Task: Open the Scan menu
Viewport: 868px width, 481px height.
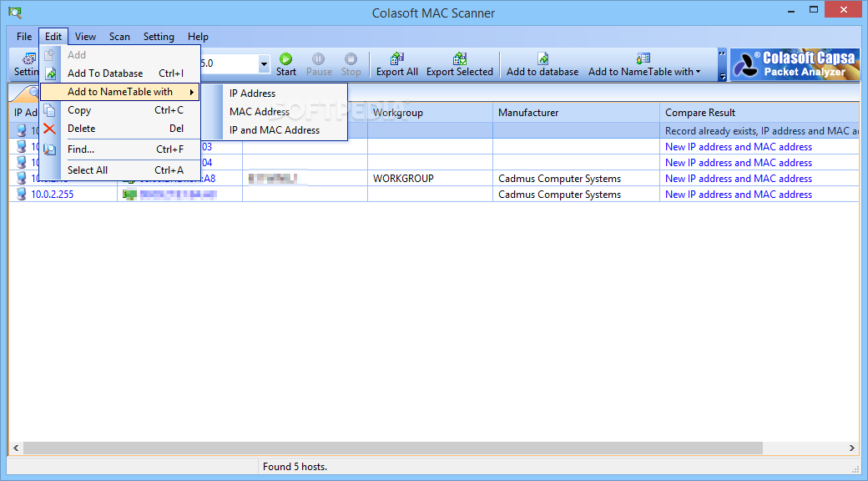Action: coord(119,37)
